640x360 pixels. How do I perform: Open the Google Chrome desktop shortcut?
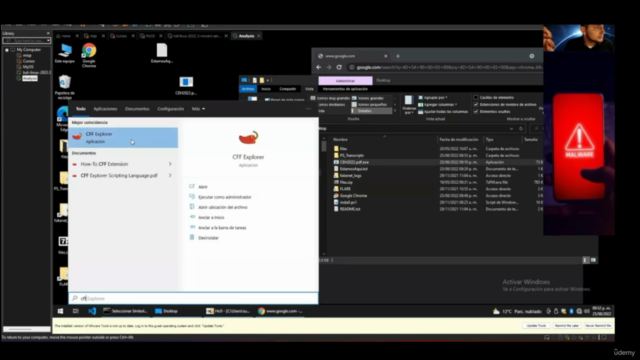coord(89,55)
